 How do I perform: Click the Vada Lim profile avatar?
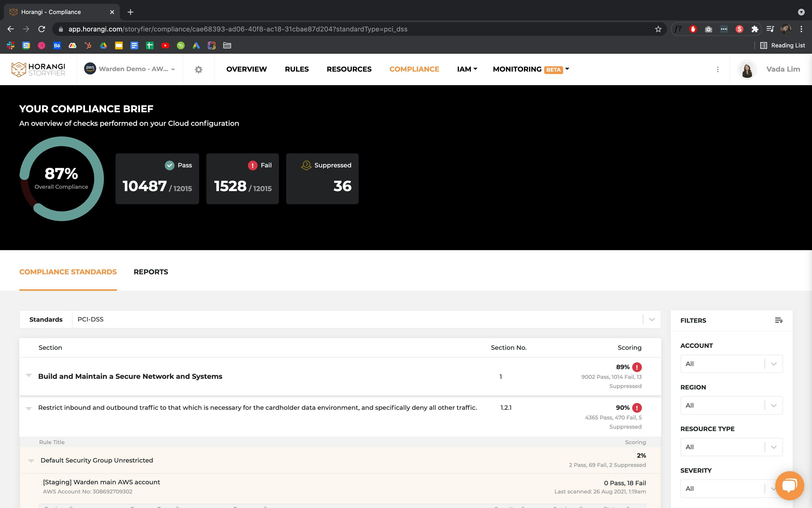[x=747, y=70]
